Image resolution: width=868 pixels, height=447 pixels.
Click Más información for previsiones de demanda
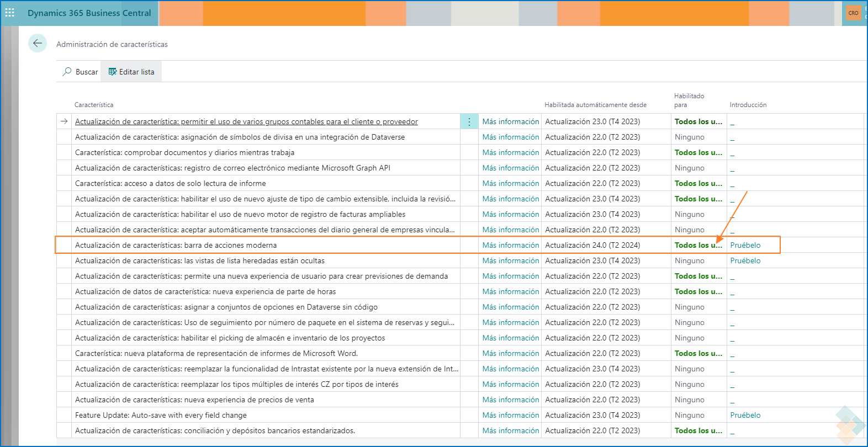[511, 276]
